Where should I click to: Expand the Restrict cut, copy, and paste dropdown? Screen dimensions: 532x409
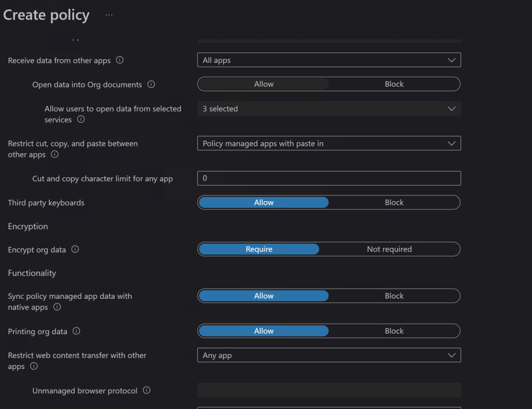[x=329, y=143]
